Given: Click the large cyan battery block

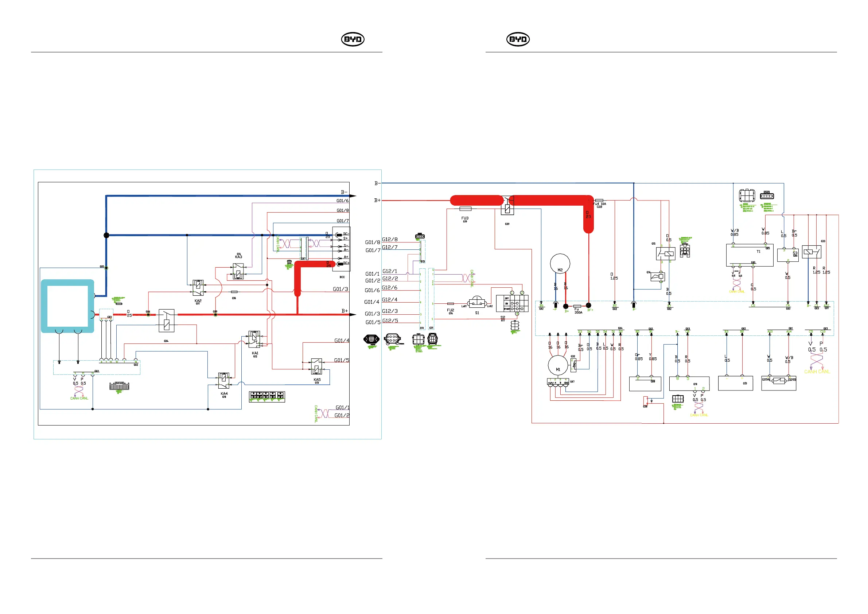Looking at the screenshot, I should [67, 306].
